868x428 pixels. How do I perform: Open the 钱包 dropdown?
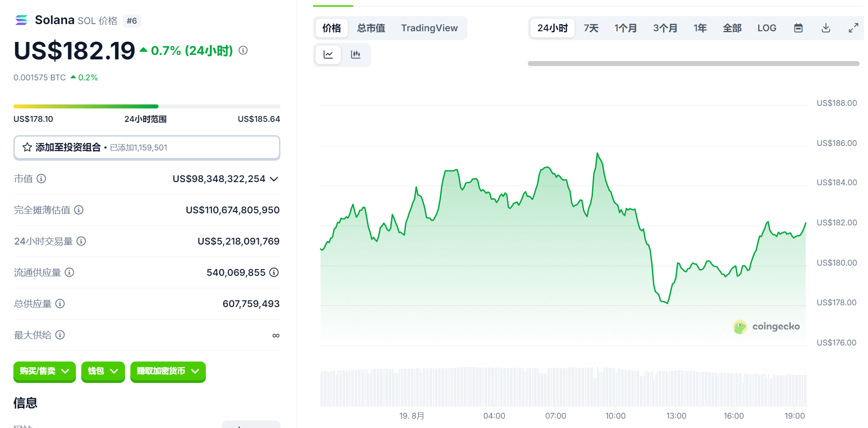[x=103, y=371]
